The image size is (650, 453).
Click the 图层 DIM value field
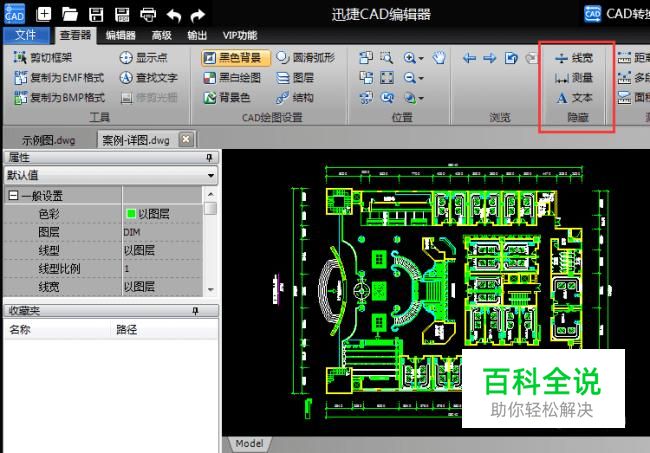click(162, 232)
